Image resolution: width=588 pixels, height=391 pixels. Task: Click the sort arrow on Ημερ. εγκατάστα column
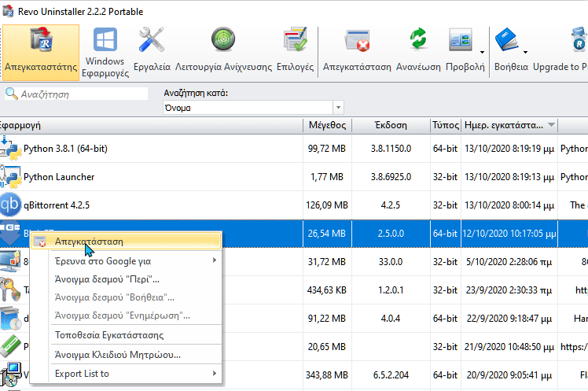click(551, 125)
